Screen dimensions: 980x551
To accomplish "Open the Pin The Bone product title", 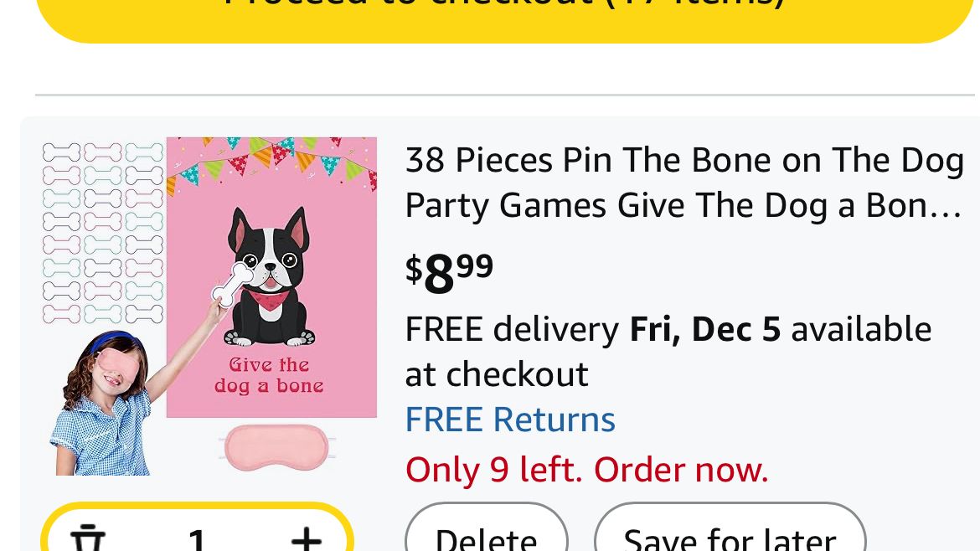I will point(684,160).
